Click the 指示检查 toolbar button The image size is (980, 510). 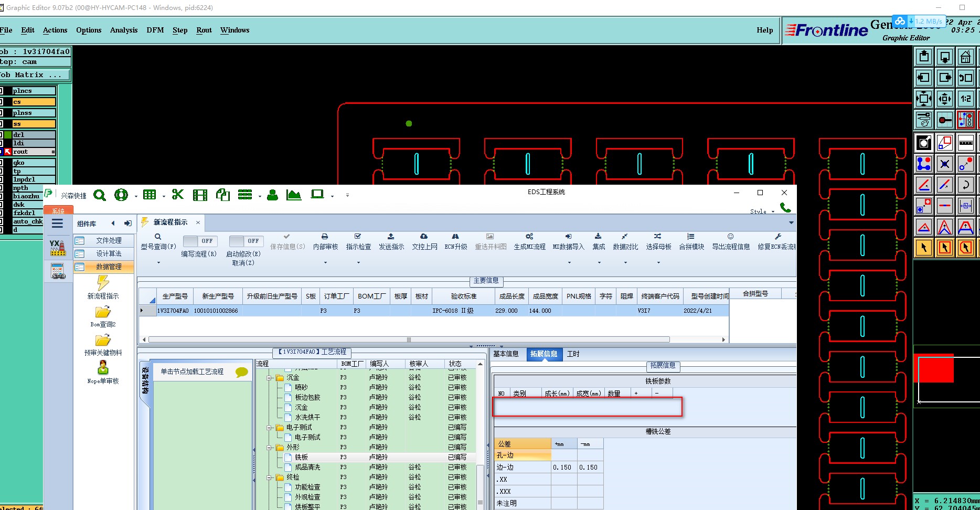point(358,242)
